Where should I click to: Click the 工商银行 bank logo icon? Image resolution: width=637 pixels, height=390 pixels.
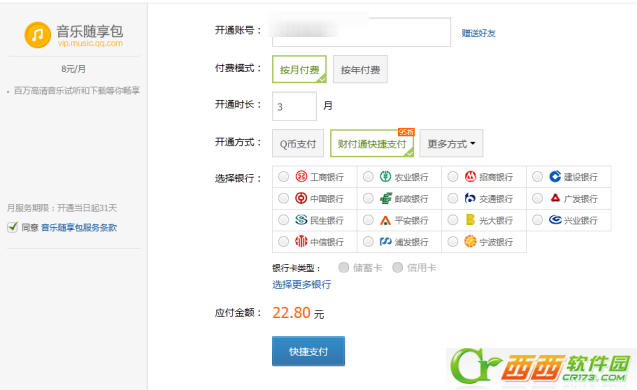(x=301, y=176)
